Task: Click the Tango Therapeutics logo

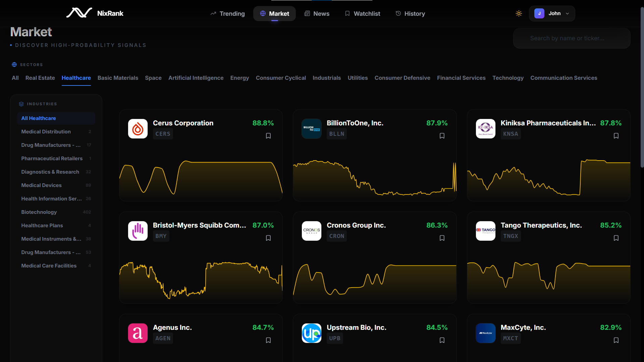Action: (x=486, y=231)
